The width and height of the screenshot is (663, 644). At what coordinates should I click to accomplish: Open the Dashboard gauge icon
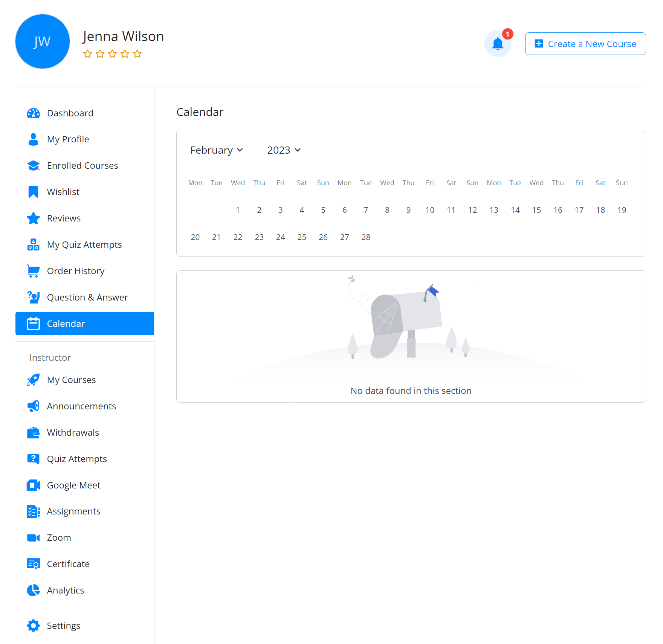pos(33,113)
